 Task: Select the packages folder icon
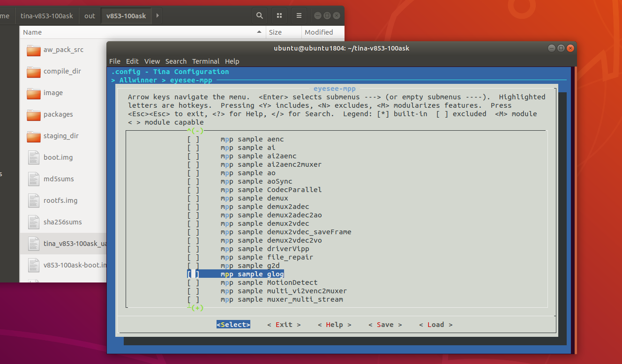pyautogui.click(x=34, y=115)
